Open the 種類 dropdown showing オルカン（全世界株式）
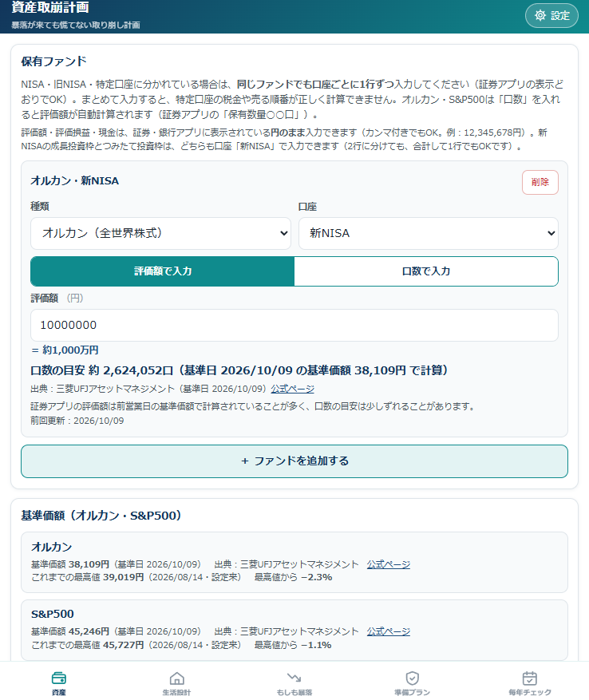This screenshot has width=589, height=700. click(x=160, y=233)
